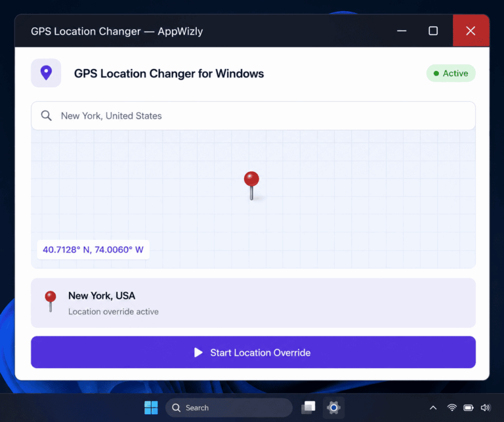Screen dimensions: 504x422
Task: Click the window title GPS Location Changer — AppWizly
Action: click(117, 32)
